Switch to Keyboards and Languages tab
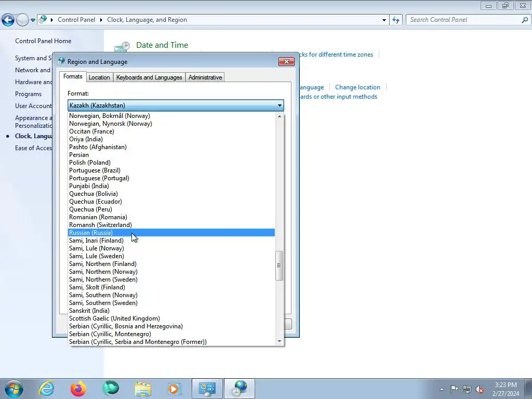 [149, 77]
